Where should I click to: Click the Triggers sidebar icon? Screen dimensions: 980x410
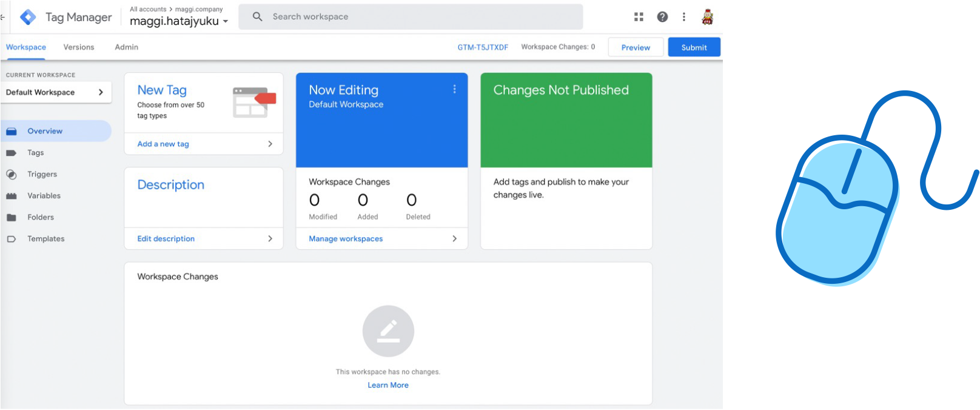(12, 174)
